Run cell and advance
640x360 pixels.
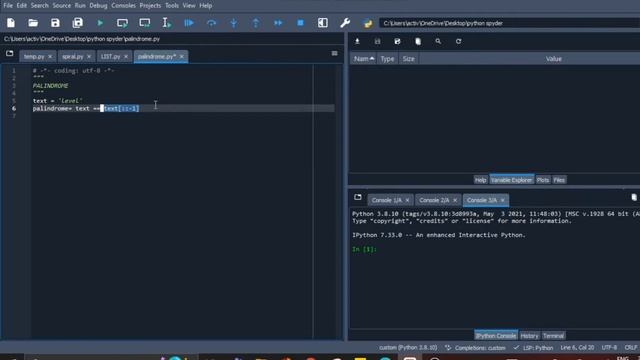[x=144, y=23]
